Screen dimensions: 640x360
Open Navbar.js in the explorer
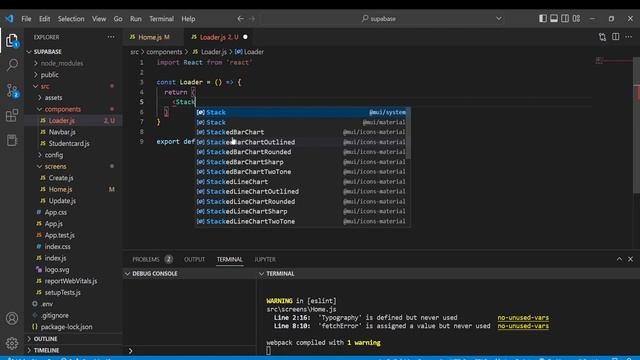[73, 132]
